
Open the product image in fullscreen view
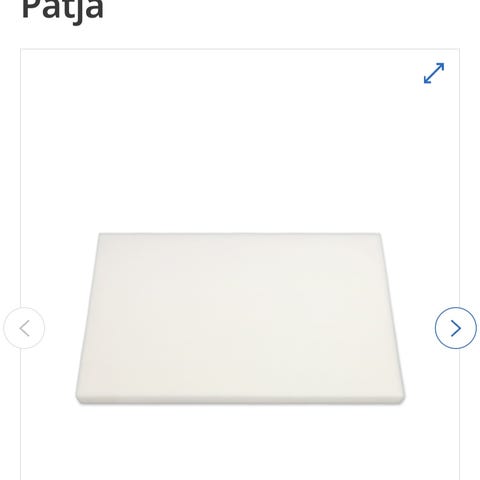[434, 73]
